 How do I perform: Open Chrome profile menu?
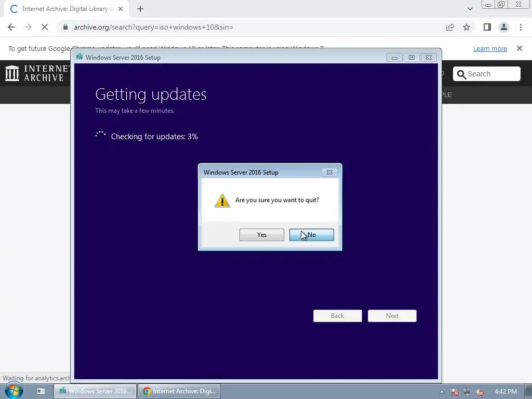click(x=504, y=27)
